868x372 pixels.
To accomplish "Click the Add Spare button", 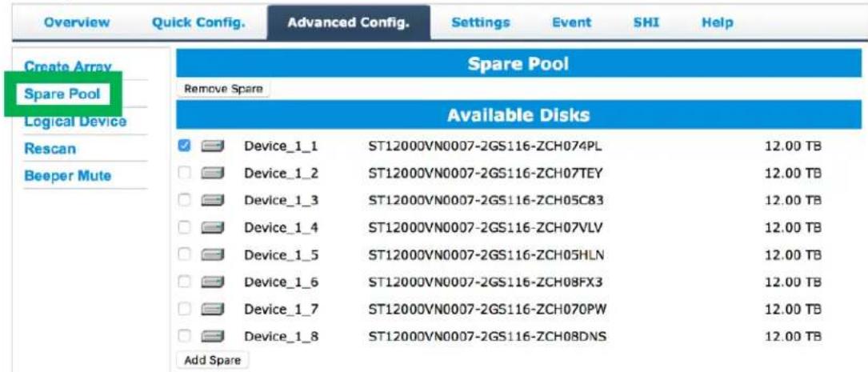I will [x=213, y=360].
